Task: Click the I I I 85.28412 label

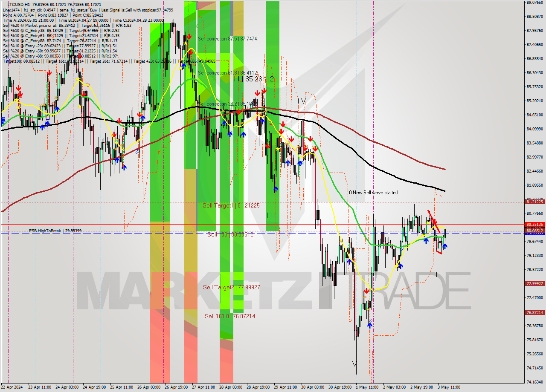Action: pos(254,79)
